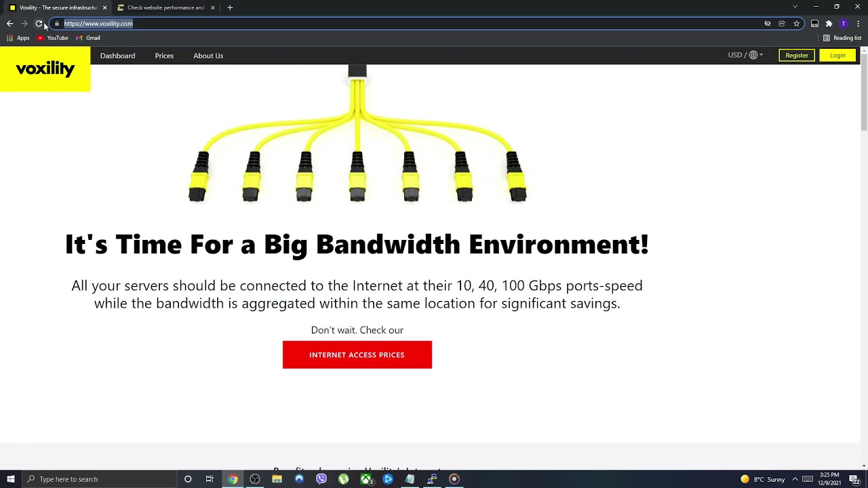Reload the Voxility page
Screen dimensions: 868x488
pyautogui.click(x=39, y=24)
